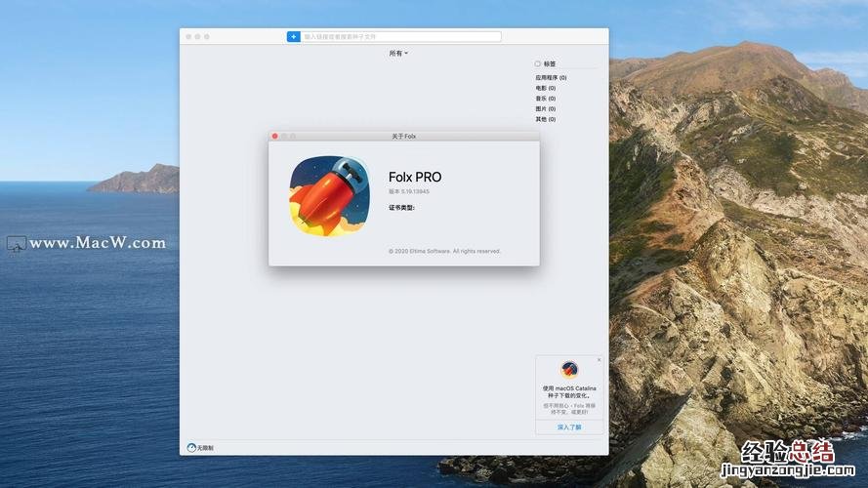Select the 电影 (0) tag
The image size is (868, 488).
click(545, 88)
